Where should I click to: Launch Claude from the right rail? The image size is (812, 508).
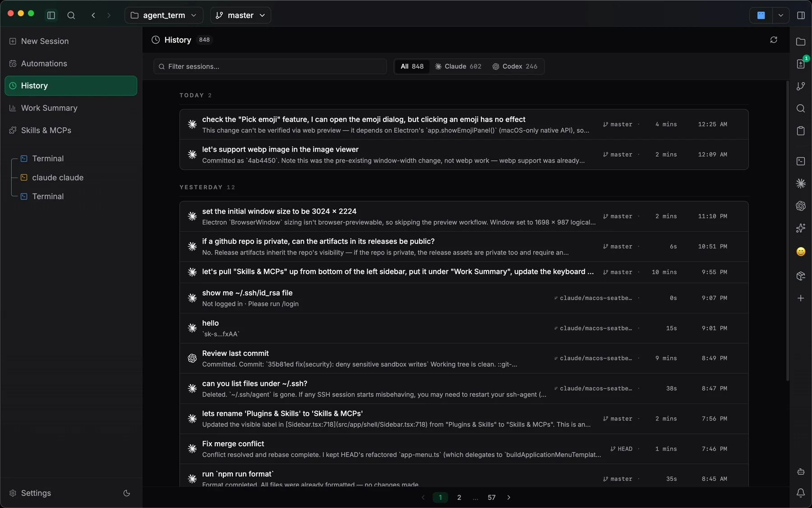tap(801, 183)
